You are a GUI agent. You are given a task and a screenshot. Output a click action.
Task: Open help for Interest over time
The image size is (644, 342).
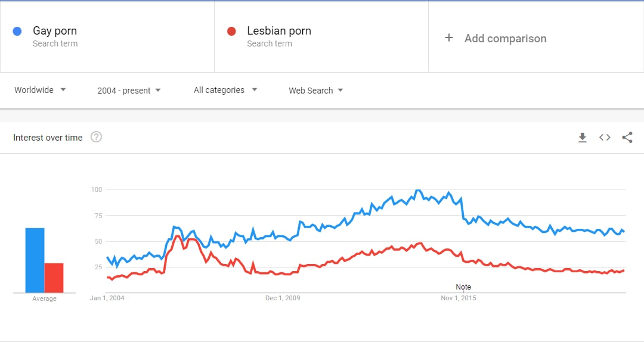(x=96, y=137)
